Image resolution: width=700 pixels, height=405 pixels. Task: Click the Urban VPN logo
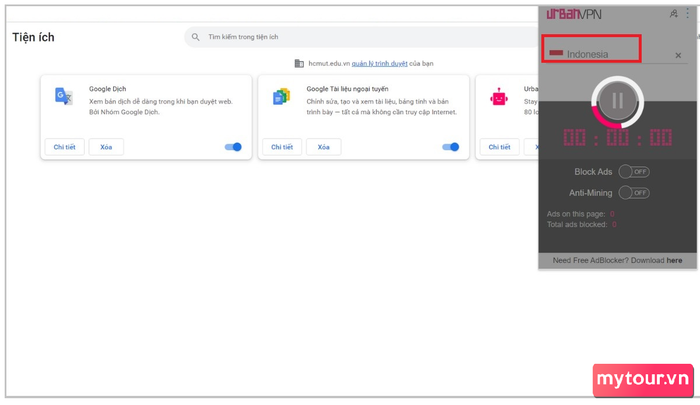574,14
